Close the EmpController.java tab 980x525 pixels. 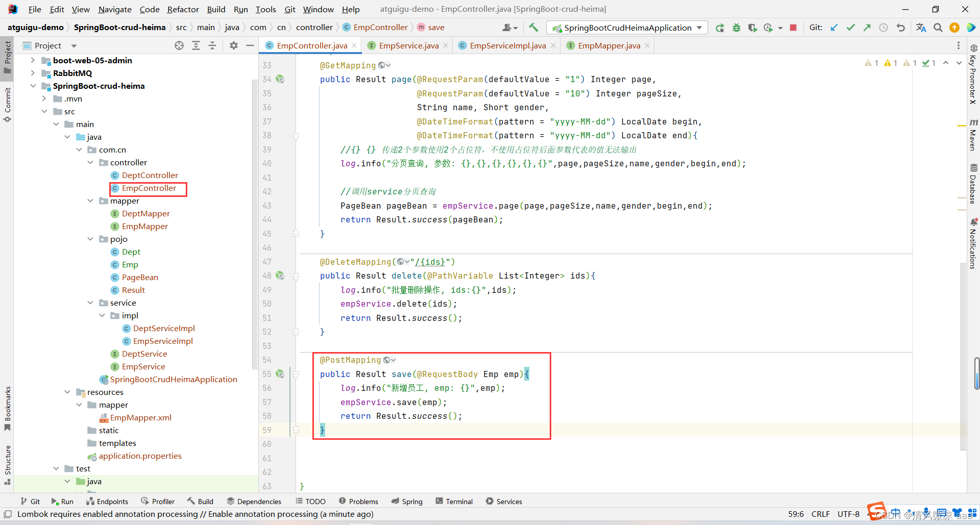click(x=354, y=46)
